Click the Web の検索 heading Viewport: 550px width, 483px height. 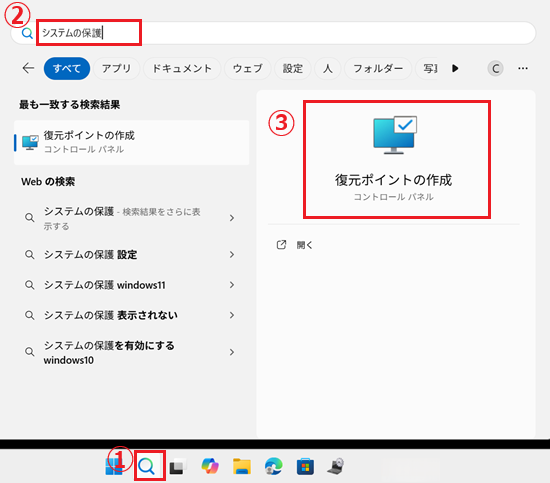pos(48,182)
